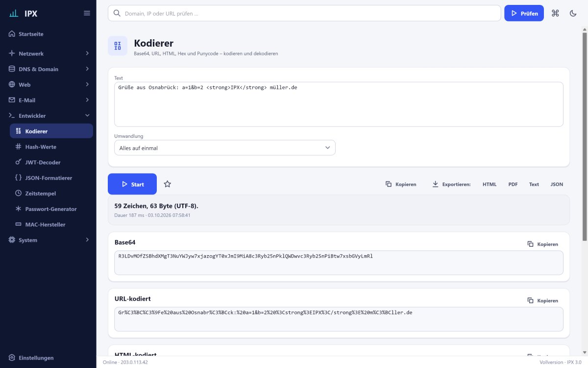588x368 pixels.
Task: Copy all results with Kopieren next to Exportieren
Action: (x=401, y=184)
